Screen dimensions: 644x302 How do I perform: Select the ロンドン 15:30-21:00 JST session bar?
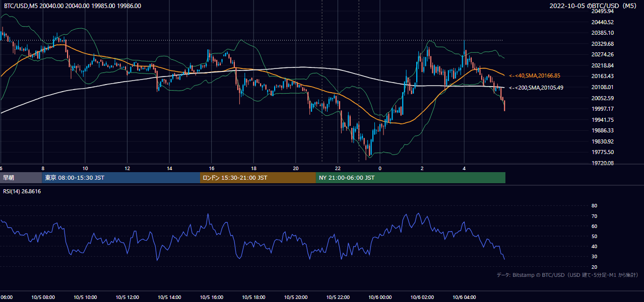[x=258, y=178]
